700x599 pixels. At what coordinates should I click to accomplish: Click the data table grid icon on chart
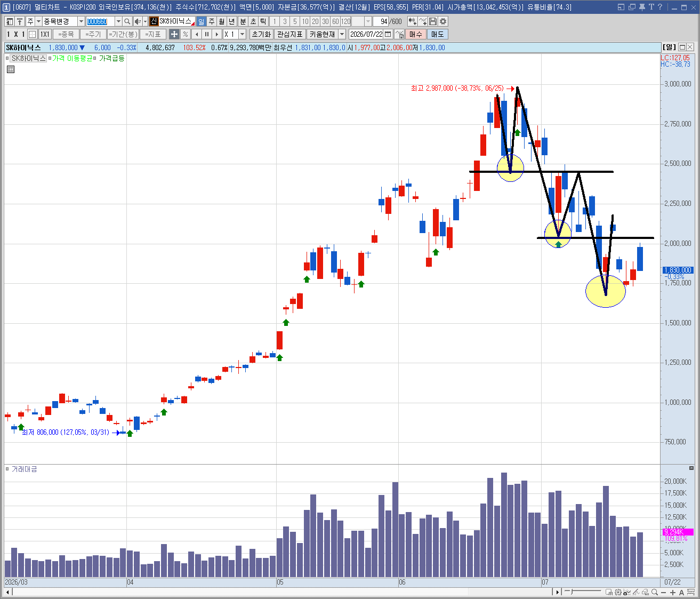tap(11, 69)
